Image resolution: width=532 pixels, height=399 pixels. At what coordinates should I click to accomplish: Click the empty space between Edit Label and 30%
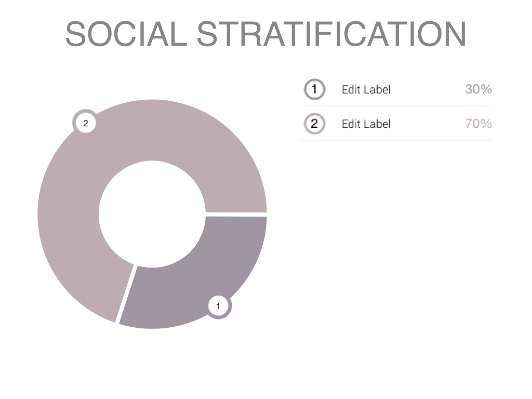427,89
